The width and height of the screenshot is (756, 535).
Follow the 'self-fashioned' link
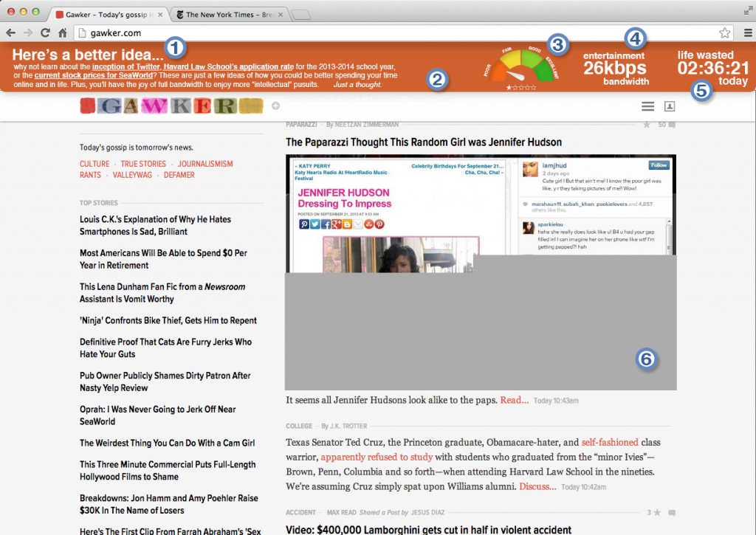click(609, 443)
